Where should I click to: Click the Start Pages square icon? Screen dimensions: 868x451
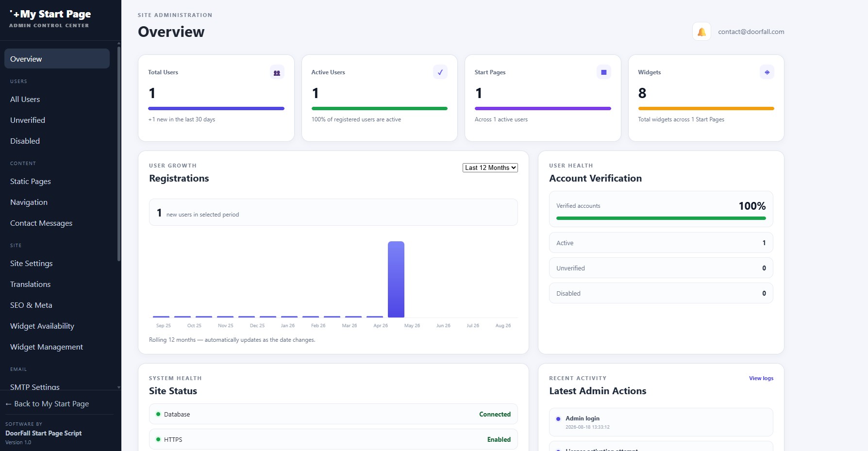click(603, 72)
